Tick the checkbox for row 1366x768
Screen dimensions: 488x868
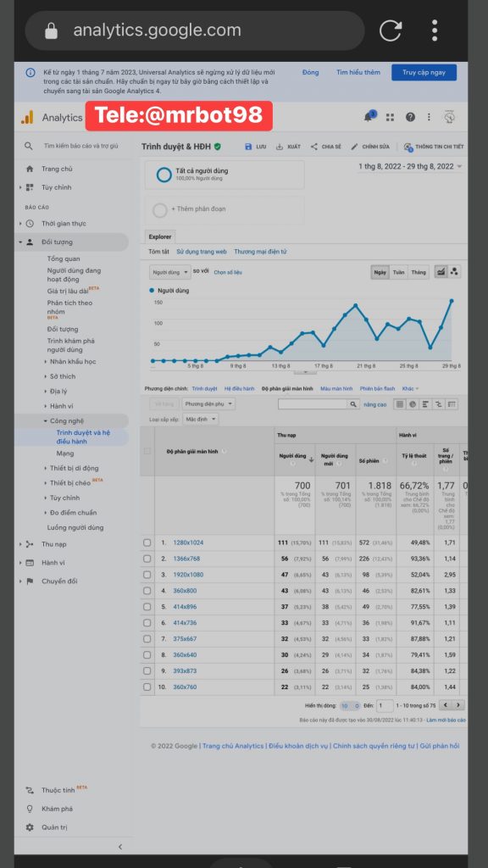coord(147,559)
